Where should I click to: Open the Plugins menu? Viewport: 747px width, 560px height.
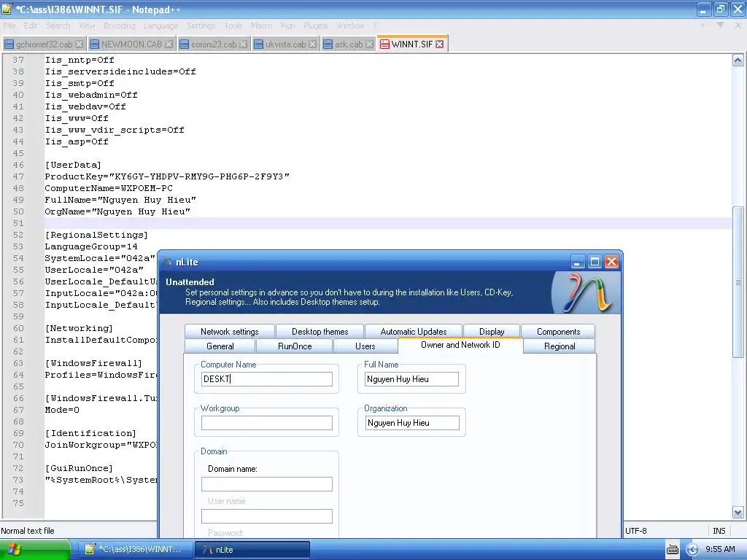315,26
